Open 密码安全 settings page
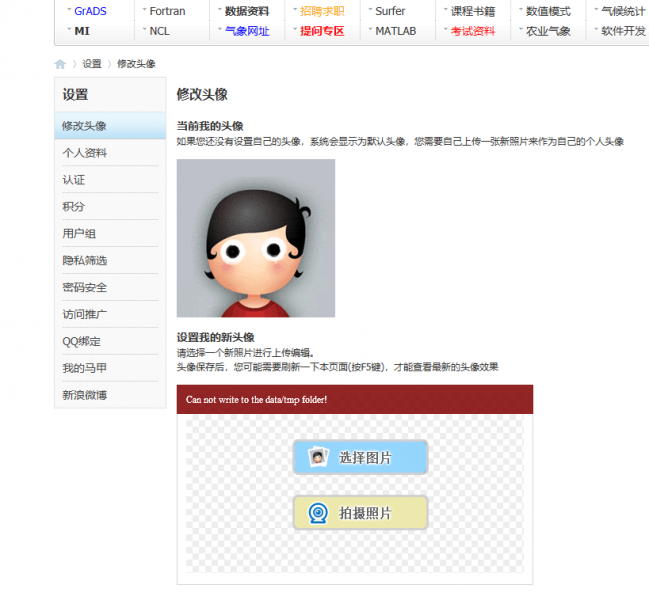The width and height of the screenshot is (649, 600). click(84, 288)
